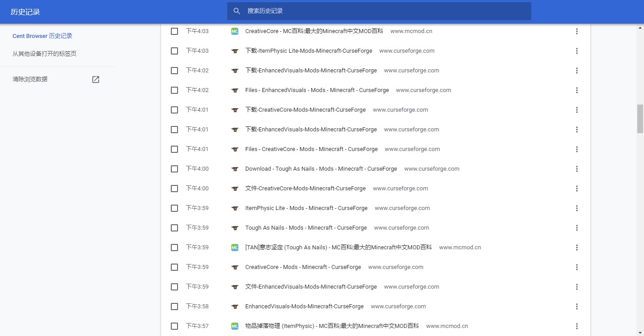
Task: Click the MC favicon of the [TAN]意志坚定 row
Action: tap(235, 248)
